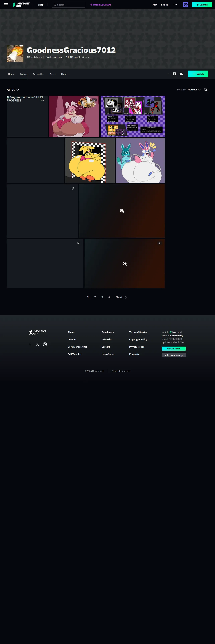Open the pink bunny character artwork
The width and height of the screenshot is (215, 644).
(74, 116)
